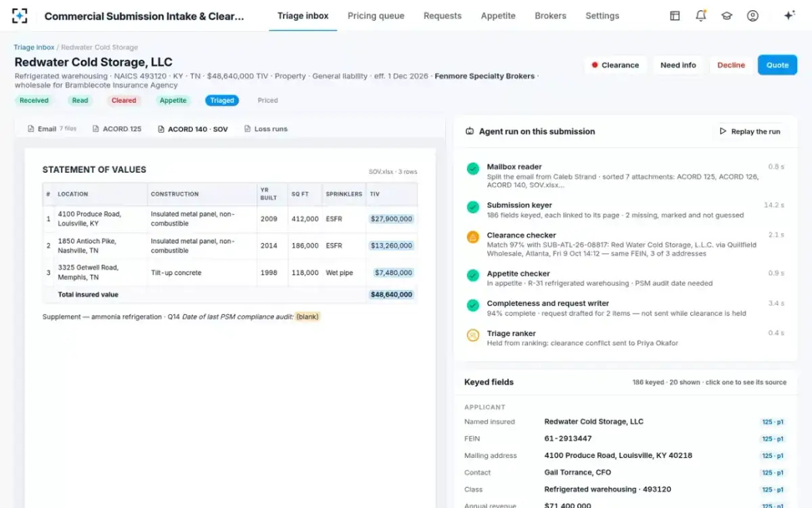Open the Appetite tab in the top navigation
The height and width of the screenshot is (508, 812).
pyautogui.click(x=498, y=16)
